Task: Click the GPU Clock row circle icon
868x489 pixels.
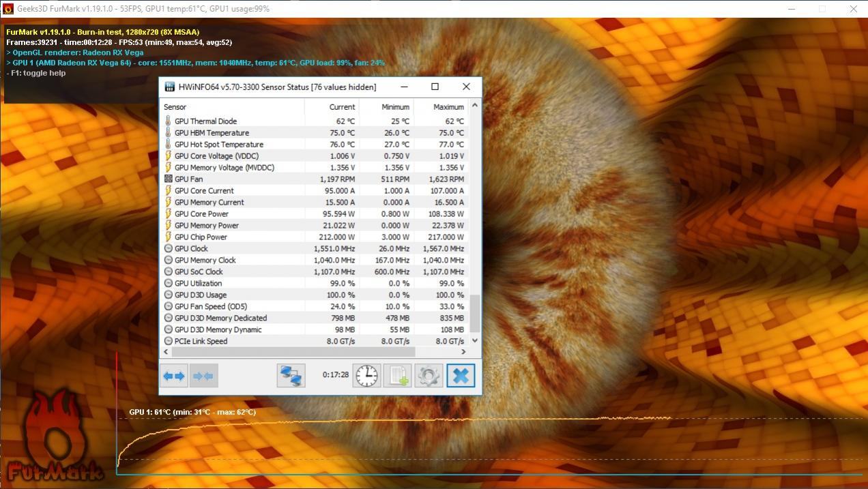Action: 168,248
